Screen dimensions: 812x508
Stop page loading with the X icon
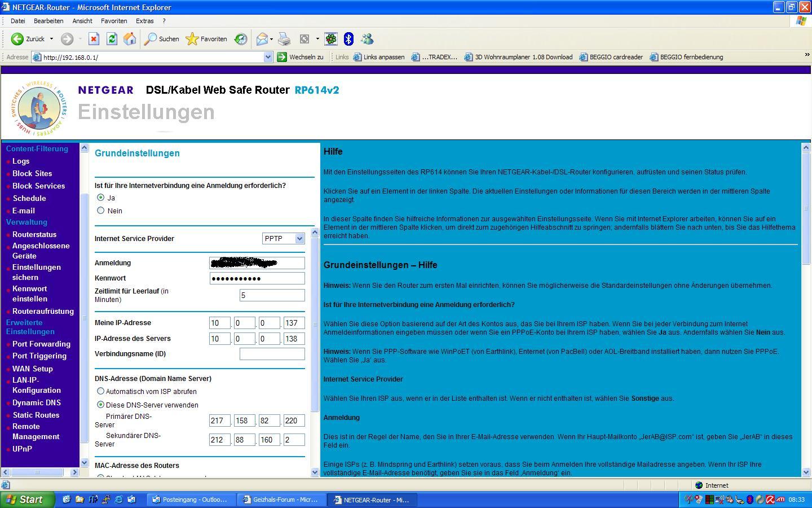coord(94,39)
